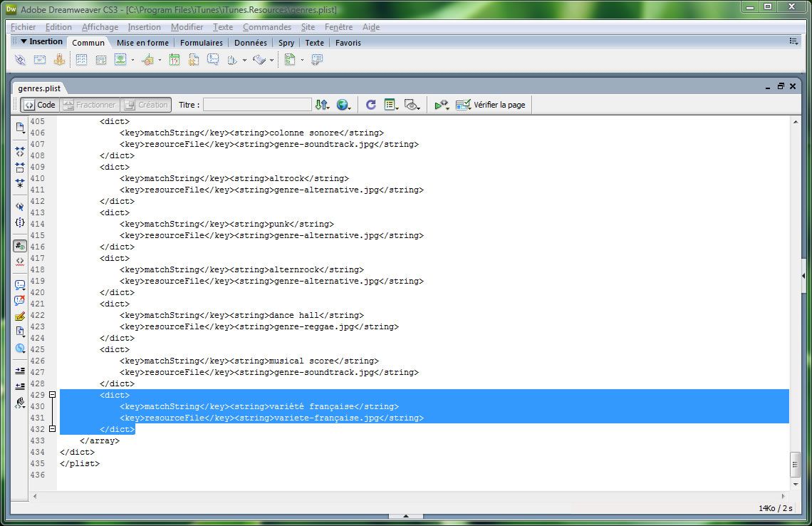This screenshot has width=812, height=526.
Task: Focus the Titre input field
Action: [257, 105]
